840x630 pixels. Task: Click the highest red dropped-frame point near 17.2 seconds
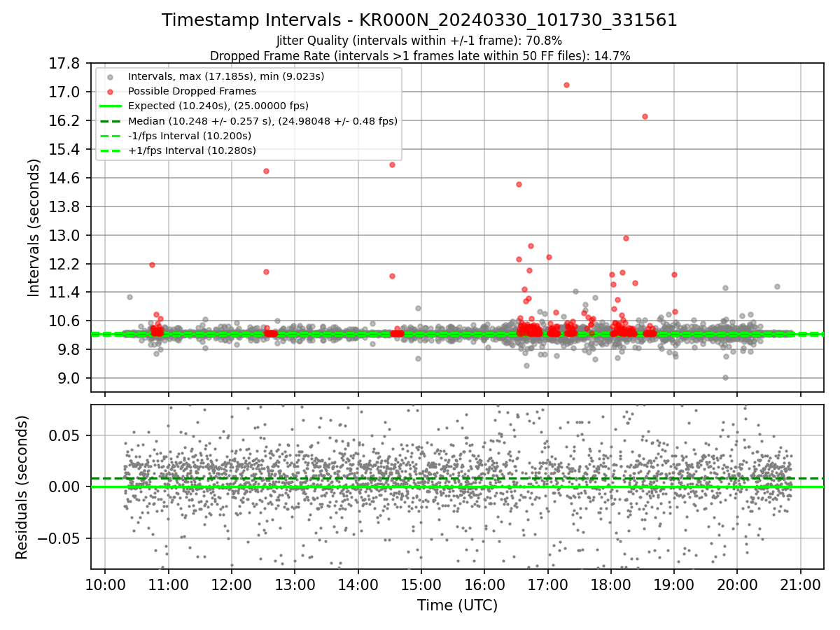(x=566, y=85)
